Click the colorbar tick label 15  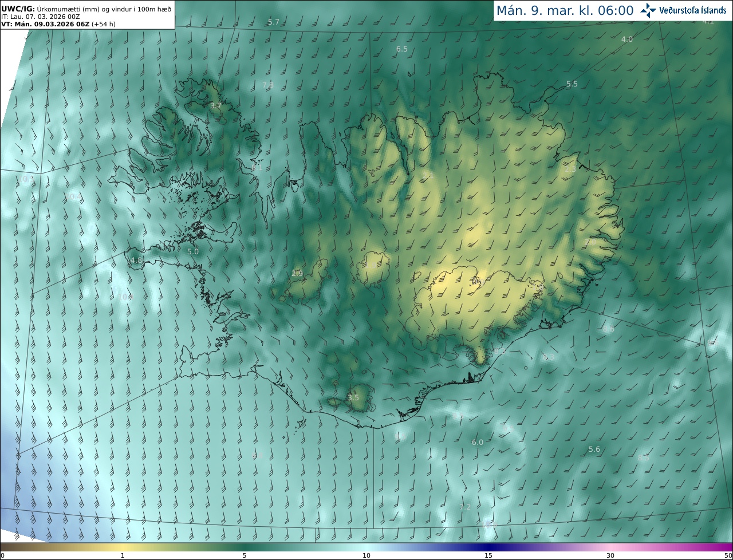click(x=488, y=555)
